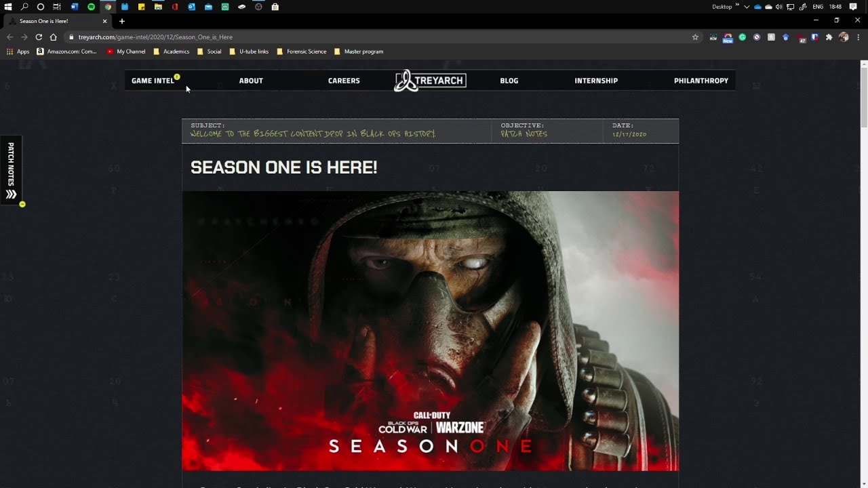The height and width of the screenshot is (488, 868).
Task: Close the Season One is Here tab
Action: (104, 21)
